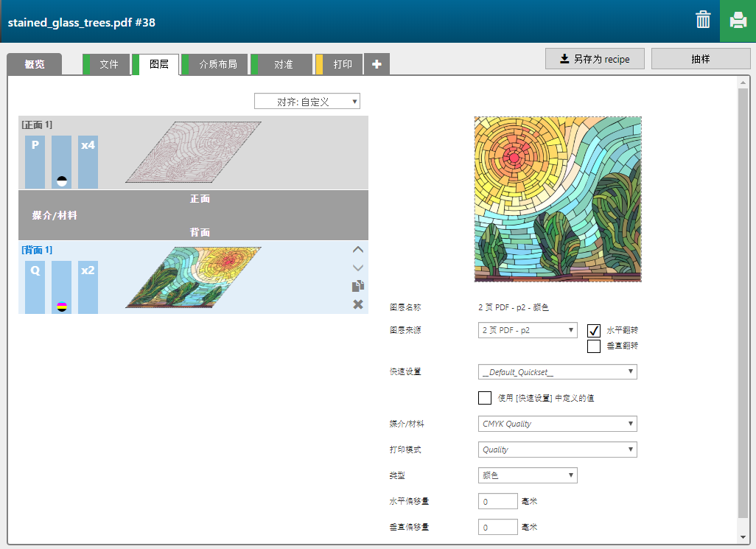Click the scrollbar up arrow
Image resolution: width=756 pixels, height=549 pixels.
pyautogui.click(x=743, y=83)
